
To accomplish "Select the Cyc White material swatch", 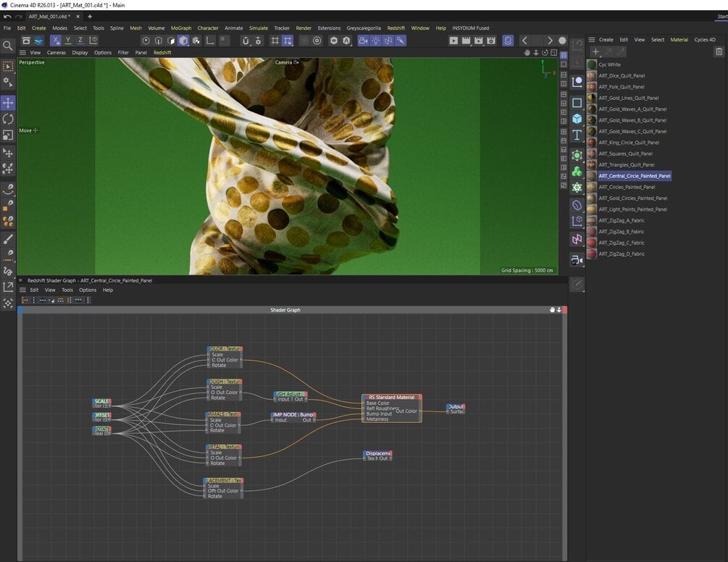I will tap(592, 64).
